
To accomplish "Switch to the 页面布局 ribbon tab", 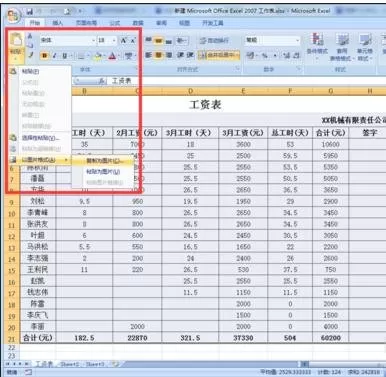I will tap(86, 23).
